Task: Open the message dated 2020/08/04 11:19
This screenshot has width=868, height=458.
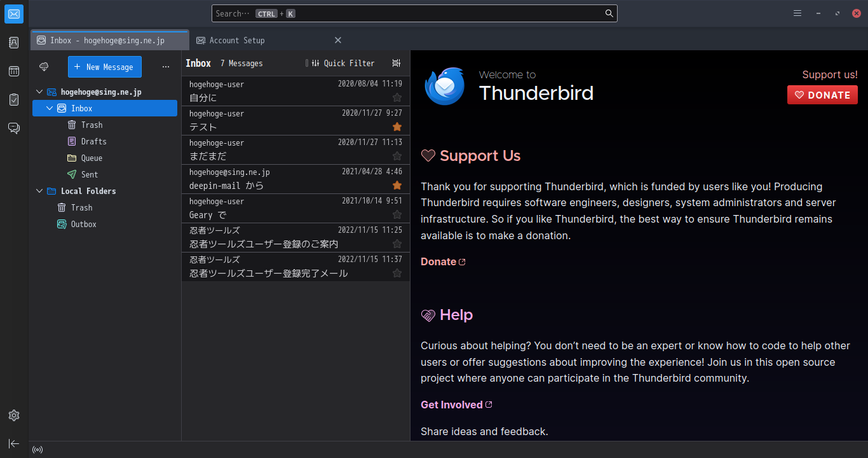Action: coord(295,91)
